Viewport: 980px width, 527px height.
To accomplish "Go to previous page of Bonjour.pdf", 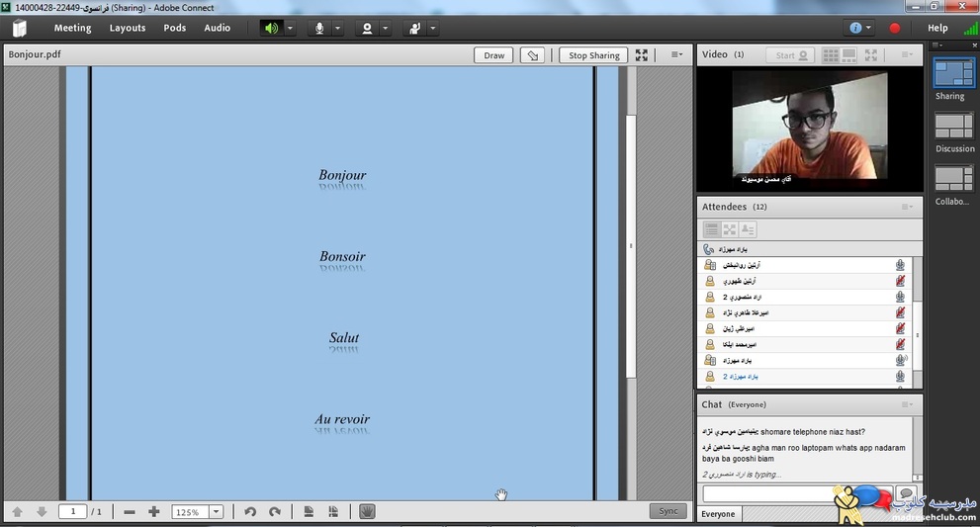I will coord(17,511).
